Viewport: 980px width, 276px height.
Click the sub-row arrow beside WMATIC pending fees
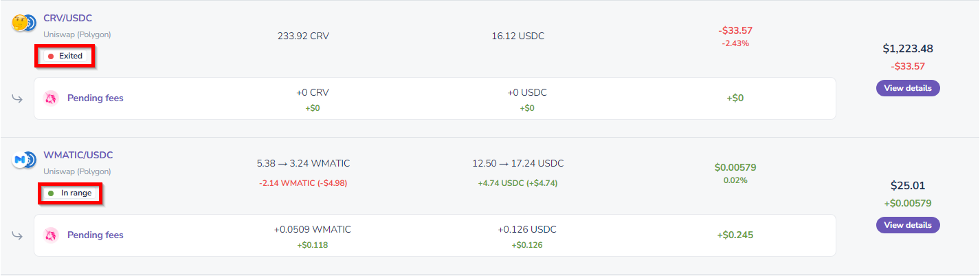[x=17, y=235]
